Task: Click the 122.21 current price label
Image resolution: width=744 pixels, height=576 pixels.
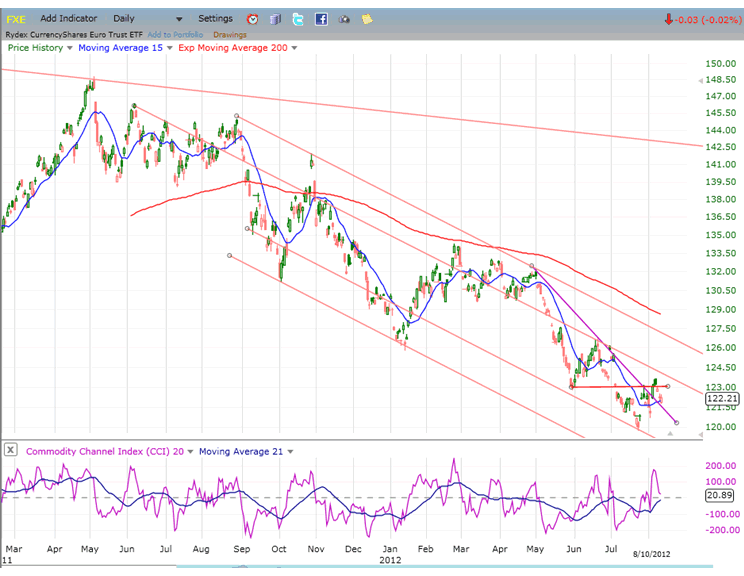Action: tap(719, 398)
